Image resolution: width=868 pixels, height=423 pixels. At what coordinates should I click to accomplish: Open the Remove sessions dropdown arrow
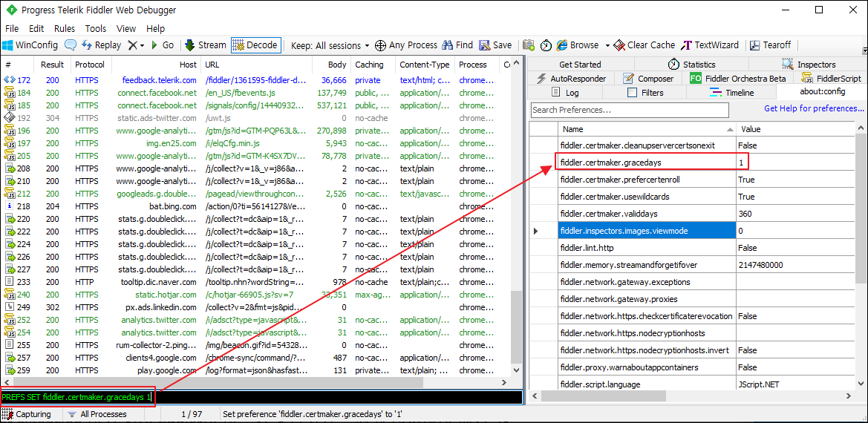pos(142,45)
